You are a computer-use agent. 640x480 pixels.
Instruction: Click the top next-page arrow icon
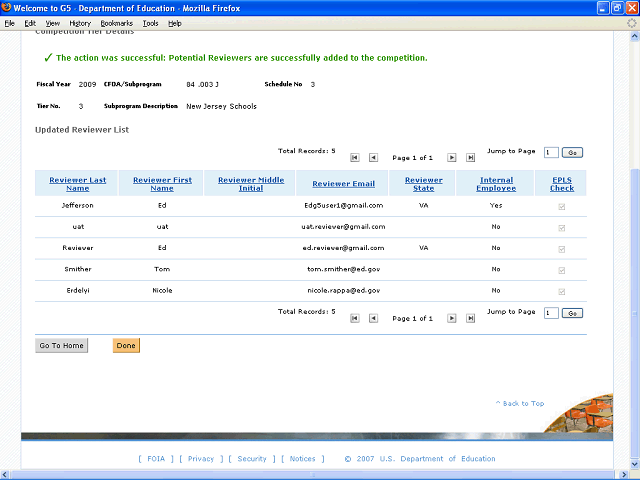pos(452,158)
